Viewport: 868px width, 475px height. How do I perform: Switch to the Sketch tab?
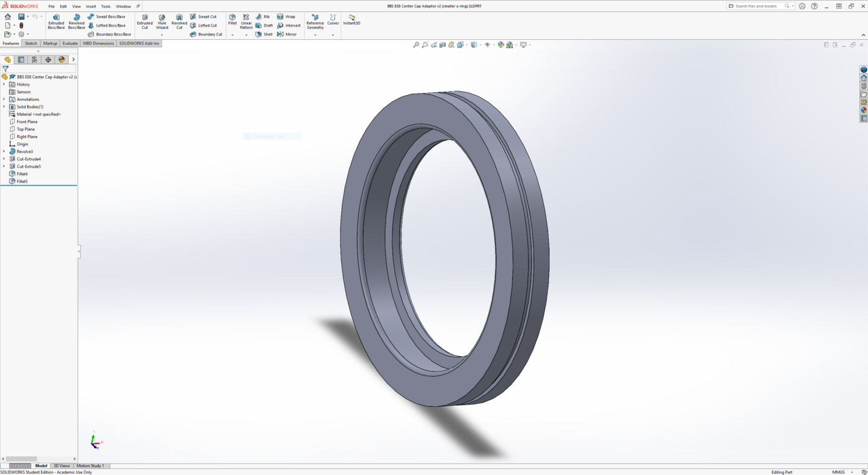(31, 43)
